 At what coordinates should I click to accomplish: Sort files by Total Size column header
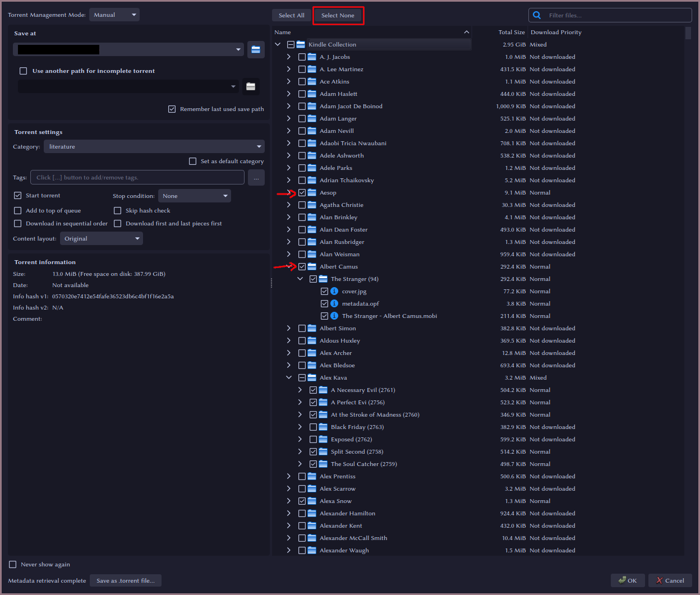point(512,32)
